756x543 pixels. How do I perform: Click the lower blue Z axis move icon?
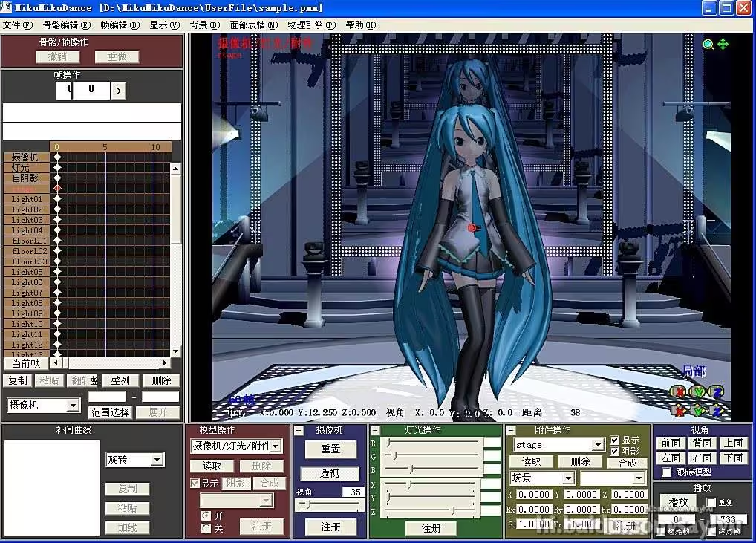[x=717, y=410]
